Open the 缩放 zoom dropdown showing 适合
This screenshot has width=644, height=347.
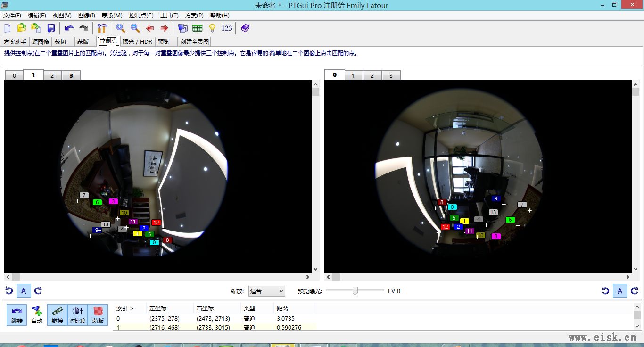(x=266, y=291)
